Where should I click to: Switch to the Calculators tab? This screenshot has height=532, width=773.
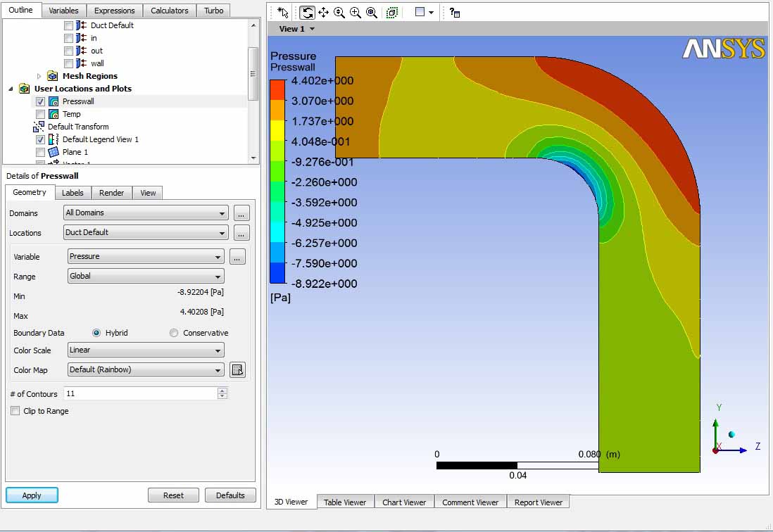click(x=170, y=11)
